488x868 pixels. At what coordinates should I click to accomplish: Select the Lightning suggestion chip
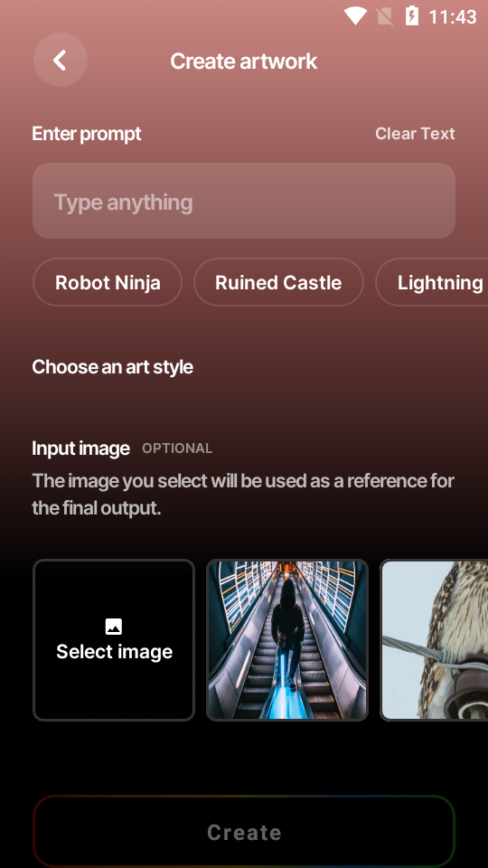432,282
